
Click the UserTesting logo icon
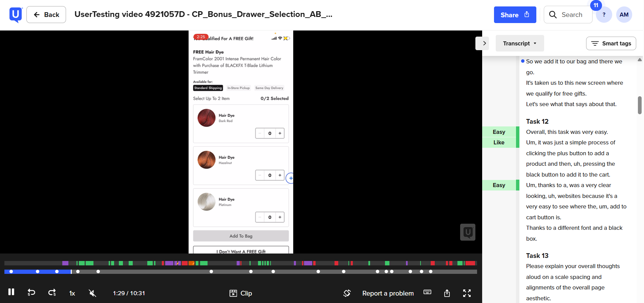click(x=16, y=15)
